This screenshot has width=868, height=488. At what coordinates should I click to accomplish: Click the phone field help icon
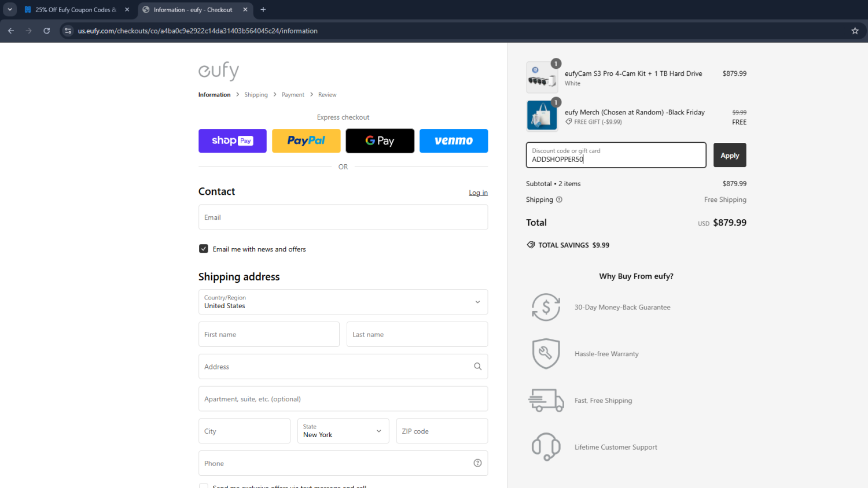tap(477, 463)
